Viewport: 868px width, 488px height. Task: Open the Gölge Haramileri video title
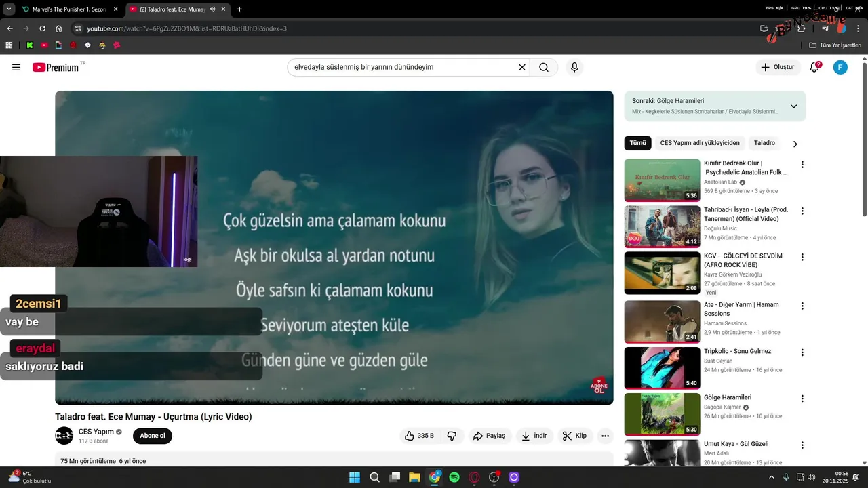728,397
